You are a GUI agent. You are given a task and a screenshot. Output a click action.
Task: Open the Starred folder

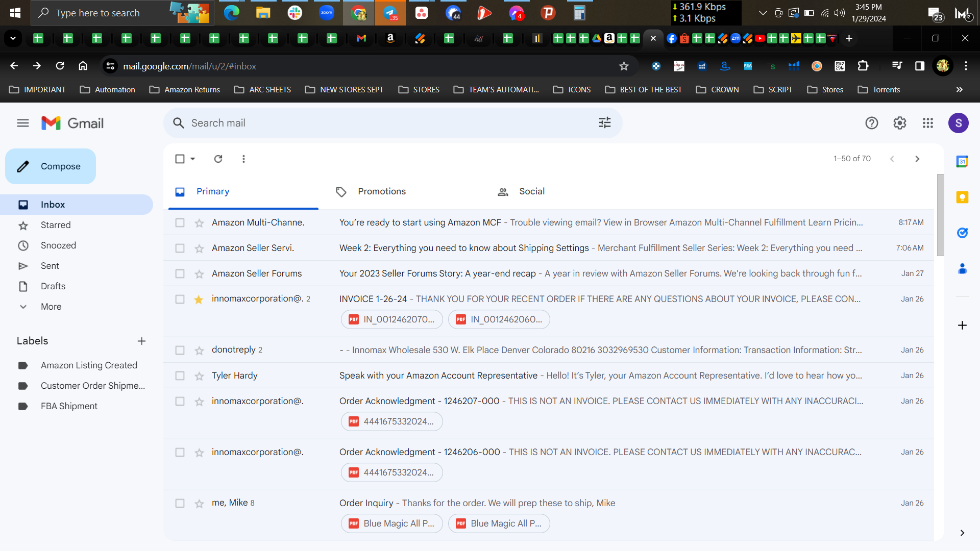coord(56,225)
